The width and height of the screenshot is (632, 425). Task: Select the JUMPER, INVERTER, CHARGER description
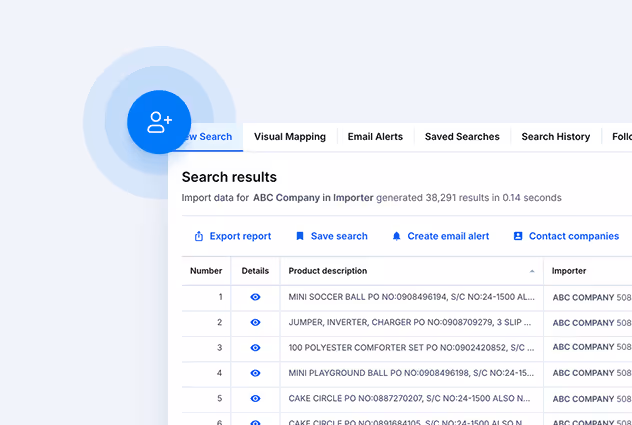[x=410, y=323]
